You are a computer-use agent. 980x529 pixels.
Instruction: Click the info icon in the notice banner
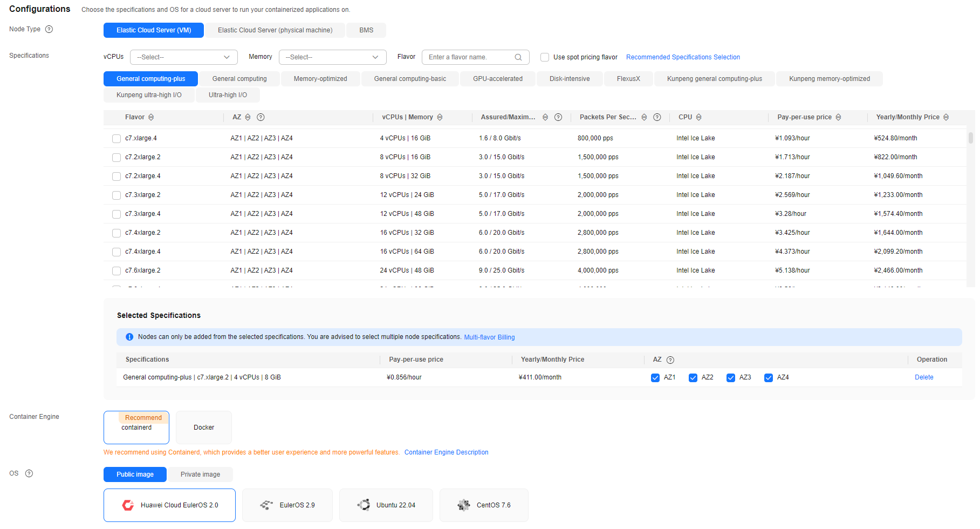129,337
